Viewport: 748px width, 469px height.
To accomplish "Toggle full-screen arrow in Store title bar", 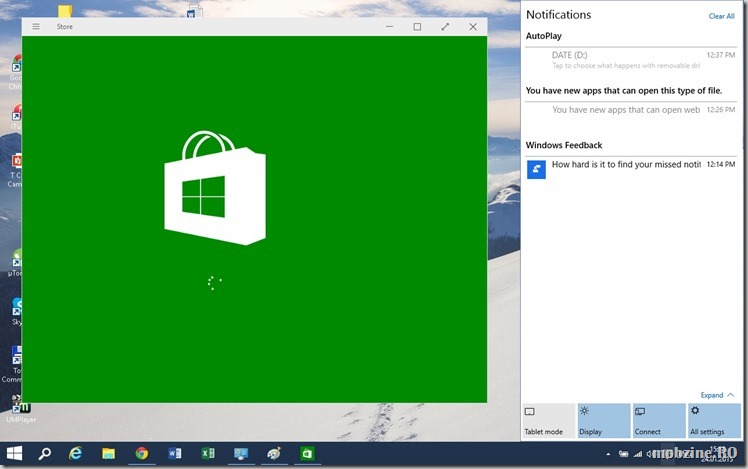I will [445, 27].
